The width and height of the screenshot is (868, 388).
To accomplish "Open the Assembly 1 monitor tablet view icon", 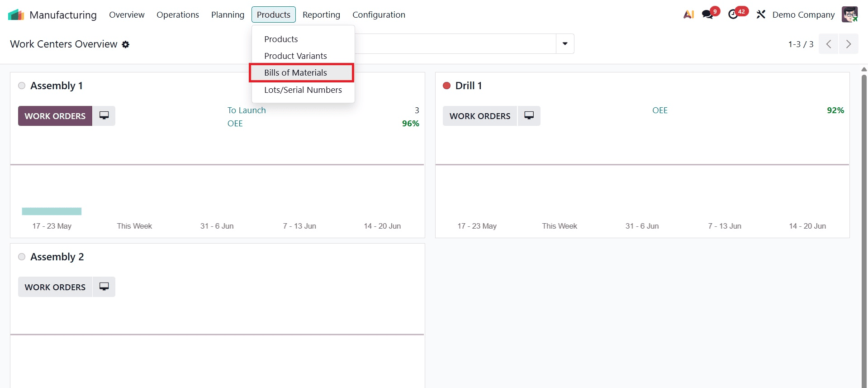I will tap(104, 116).
